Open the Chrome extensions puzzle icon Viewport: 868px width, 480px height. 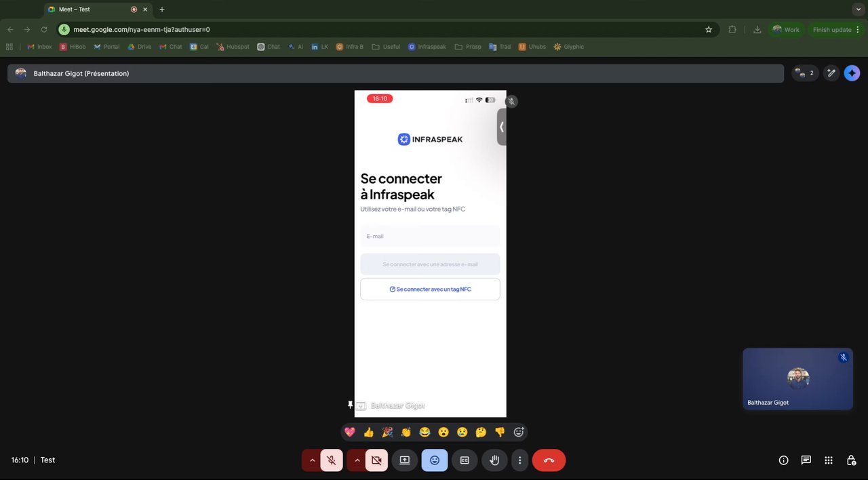732,30
